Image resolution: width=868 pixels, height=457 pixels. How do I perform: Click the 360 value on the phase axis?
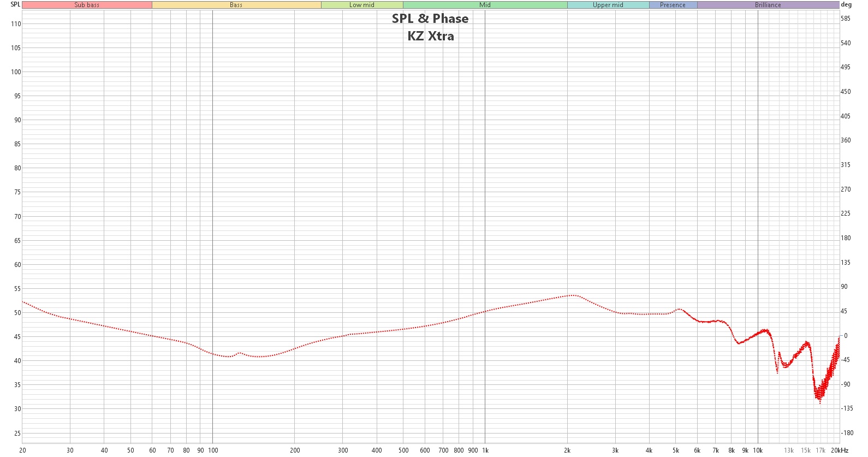[x=846, y=140]
